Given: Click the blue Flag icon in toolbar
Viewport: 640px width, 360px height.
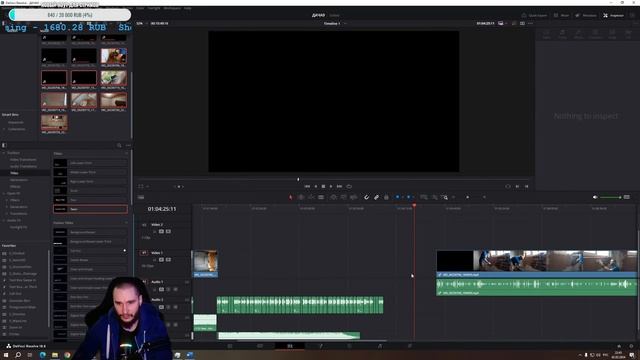Looking at the screenshot, I should [x=397, y=197].
